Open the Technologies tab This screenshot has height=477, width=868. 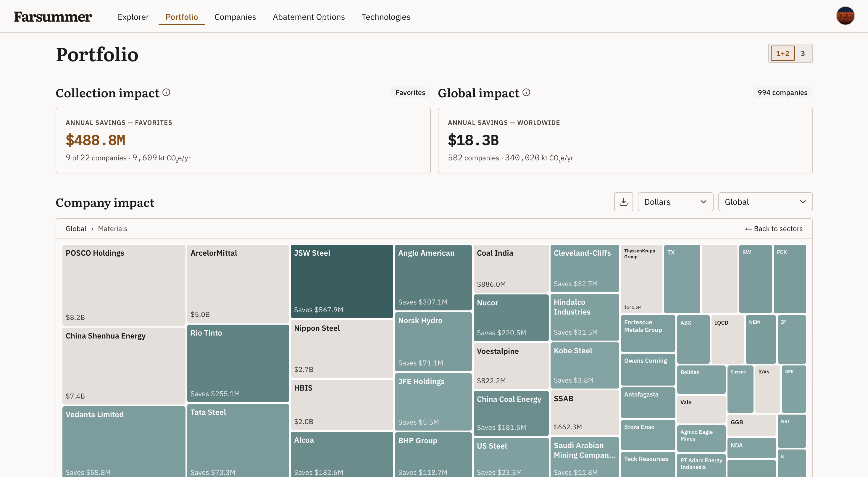386,17
